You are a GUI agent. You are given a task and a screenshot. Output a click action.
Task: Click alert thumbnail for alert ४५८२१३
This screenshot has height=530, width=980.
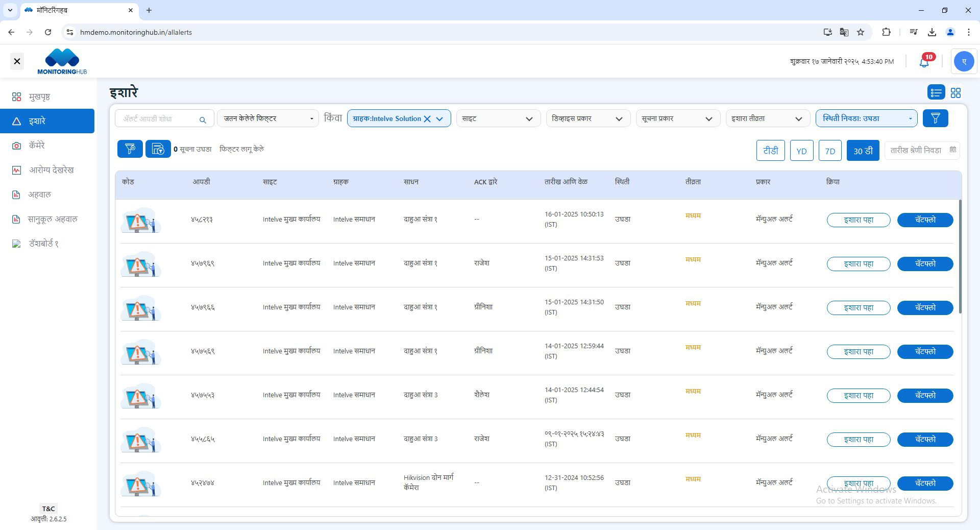click(141, 221)
